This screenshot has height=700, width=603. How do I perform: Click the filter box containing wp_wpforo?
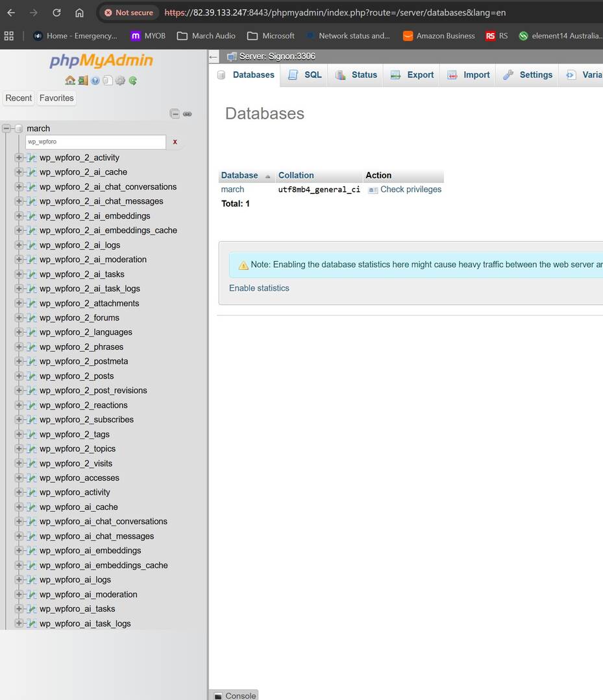(95, 142)
